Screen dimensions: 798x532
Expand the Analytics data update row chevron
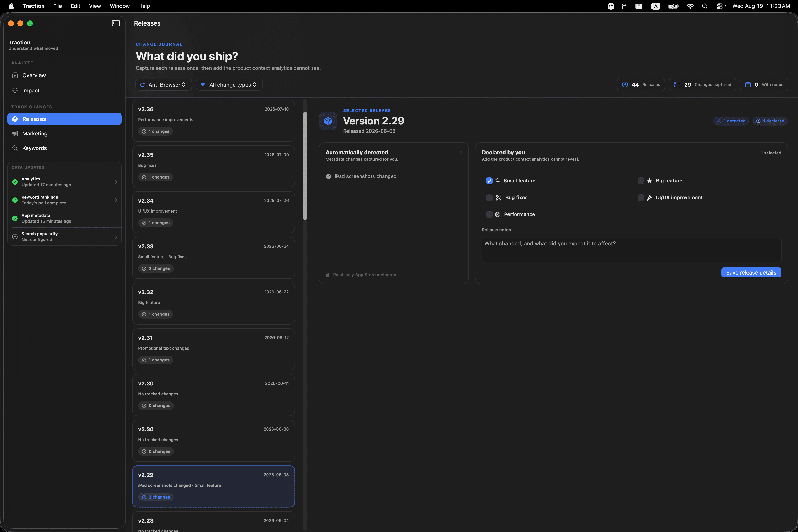tap(116, 182)
